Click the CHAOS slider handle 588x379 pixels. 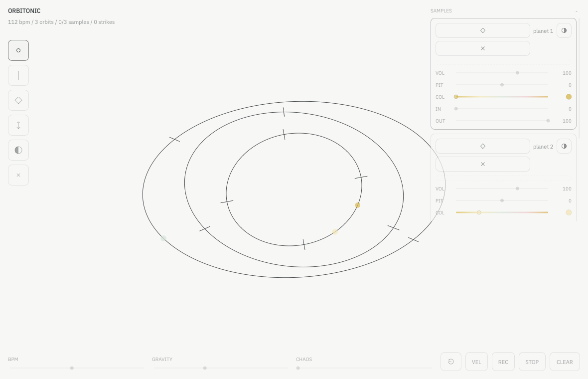298,368
